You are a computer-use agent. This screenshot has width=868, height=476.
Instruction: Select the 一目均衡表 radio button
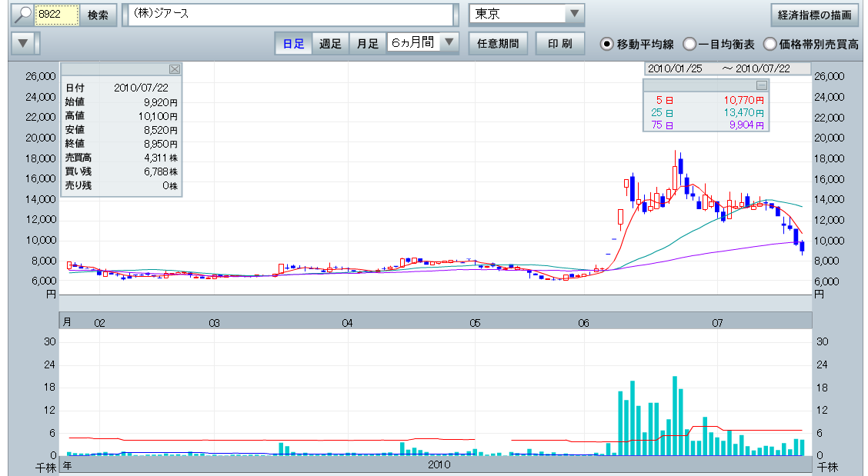(689, 44)
